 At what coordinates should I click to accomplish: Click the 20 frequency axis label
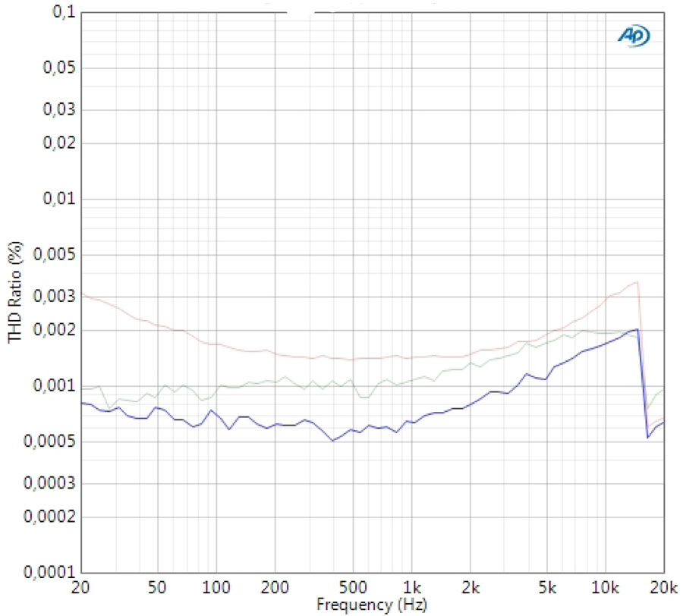[x=80, y=588]
